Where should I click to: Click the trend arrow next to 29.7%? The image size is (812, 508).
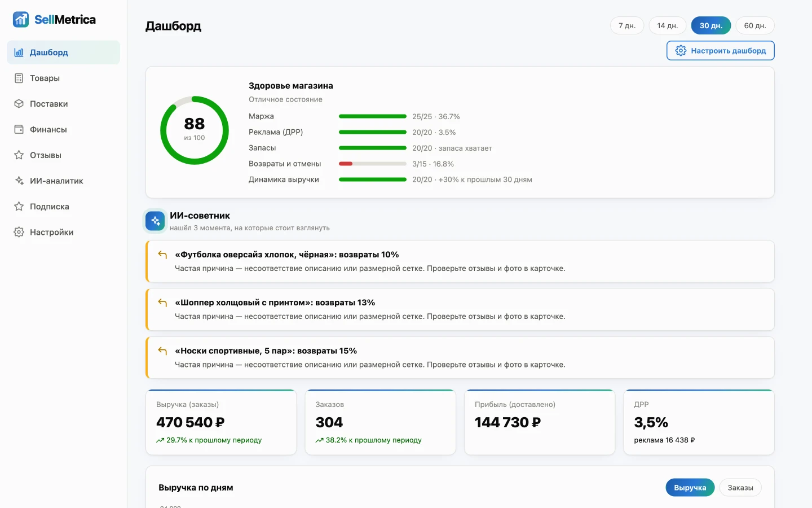160,440
